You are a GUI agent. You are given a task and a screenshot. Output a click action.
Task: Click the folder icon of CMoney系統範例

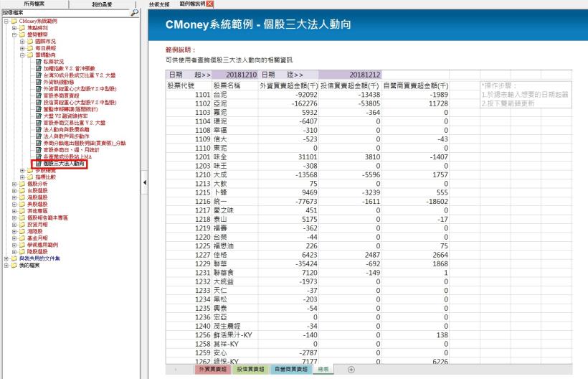(14, 21)
